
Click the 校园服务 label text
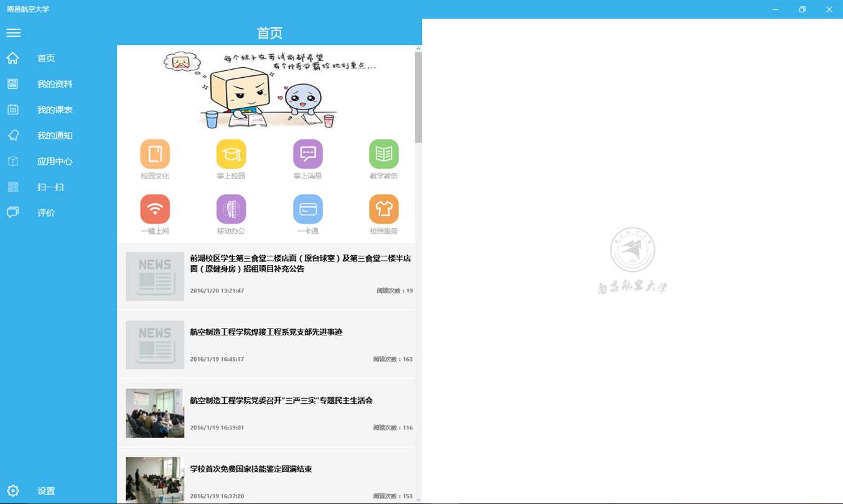(384, 231)
